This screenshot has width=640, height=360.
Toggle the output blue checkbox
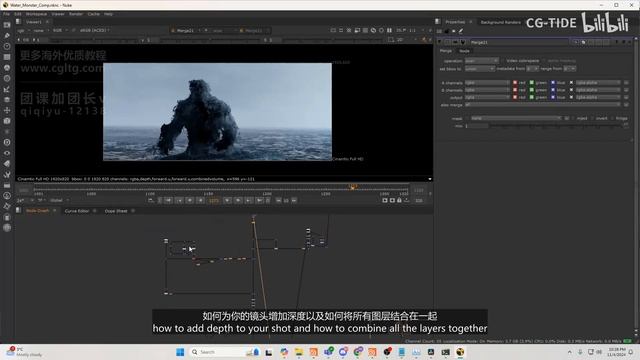pyautogui.click(x=553, y=97)
